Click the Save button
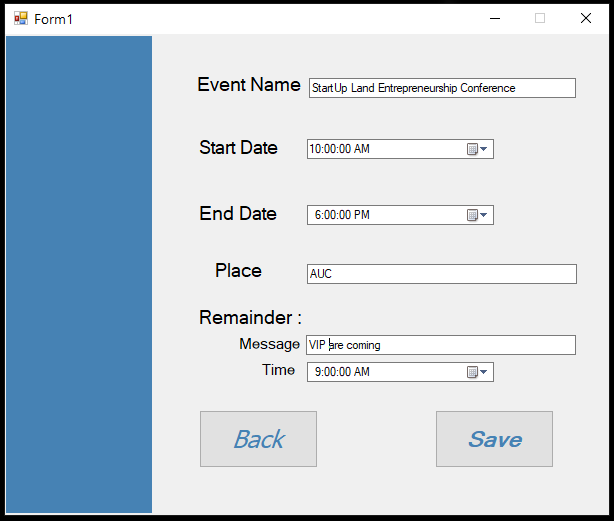This screenshot has height=521, width=614. (x=495, y=439)
